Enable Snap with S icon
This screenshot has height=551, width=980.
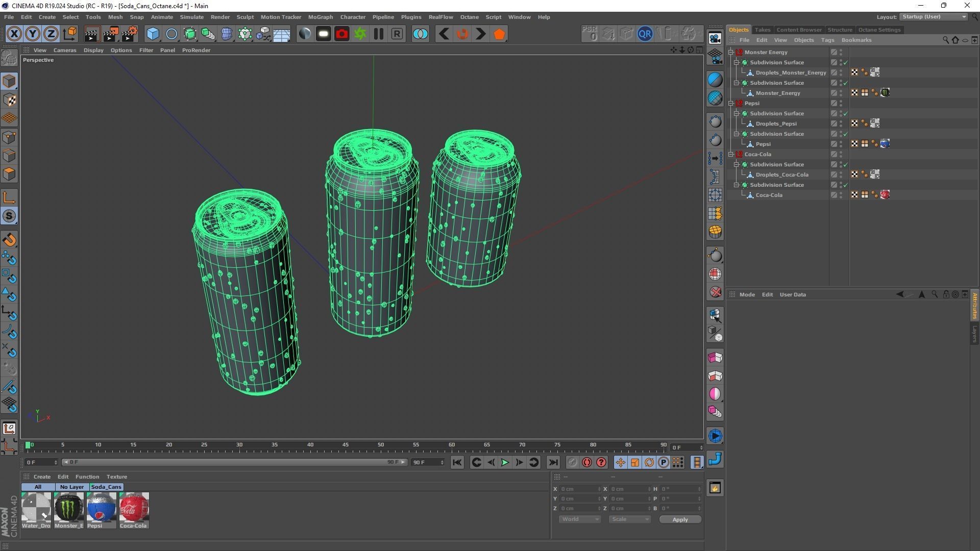click(9, 216)
